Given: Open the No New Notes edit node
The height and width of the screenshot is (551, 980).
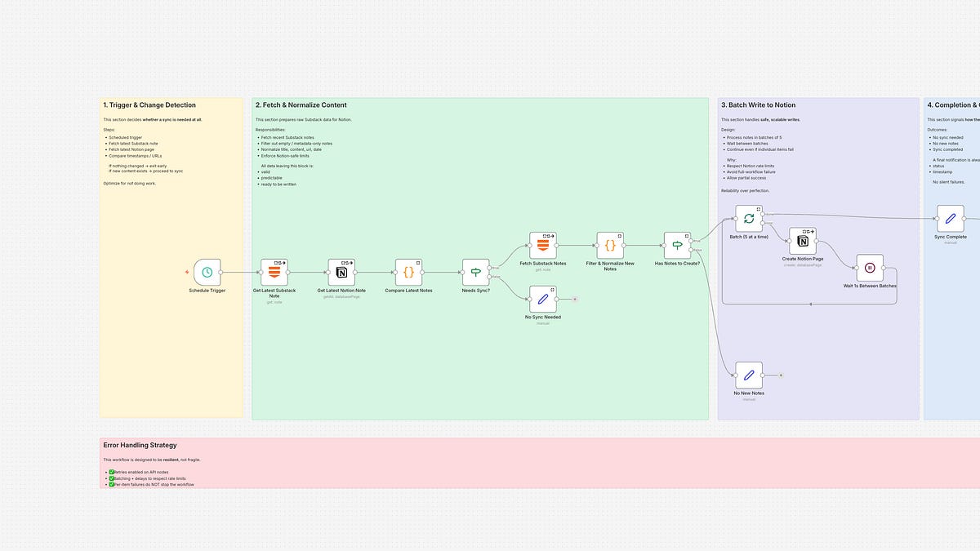Looking at the screenshot, I should coord(749,375).
